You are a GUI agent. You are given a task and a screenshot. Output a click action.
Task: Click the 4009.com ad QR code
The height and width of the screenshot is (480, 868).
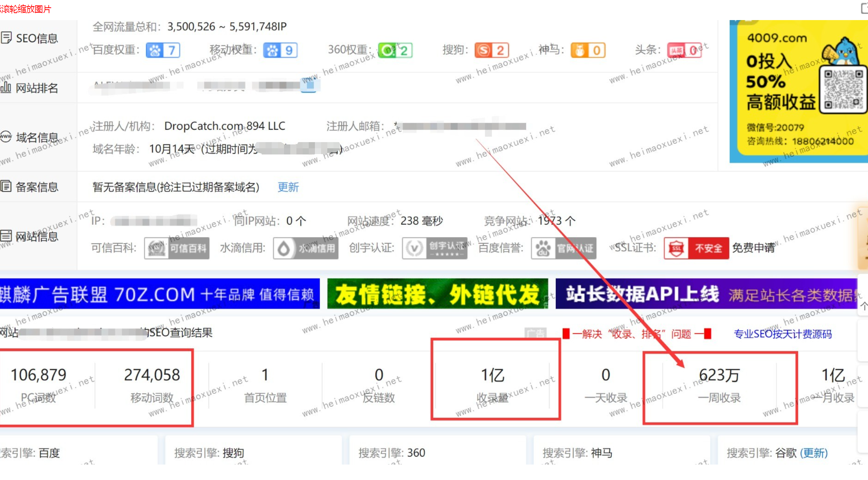pyautogui.click(x=843, y=90)
